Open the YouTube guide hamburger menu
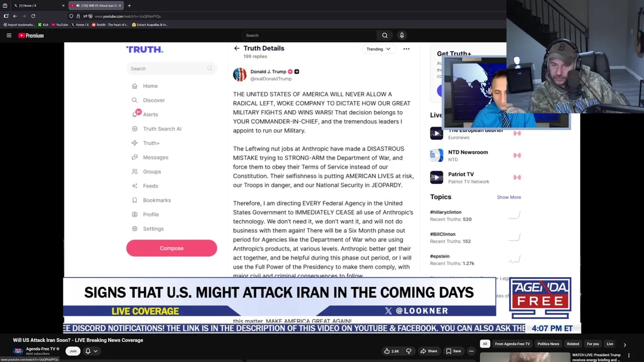The height and width of the screenshot is (362, 644). coord(9,35)
